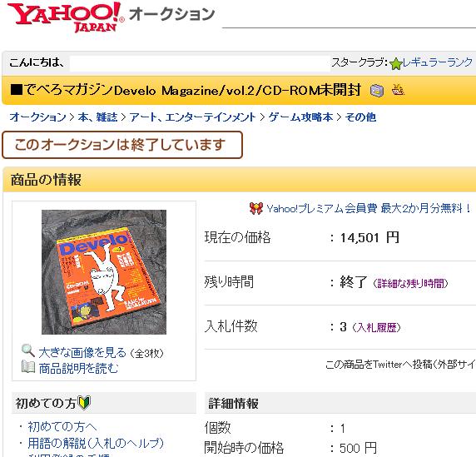Open レギュラーランク star club link
476x457 pixels.
(x=438, y=62)
